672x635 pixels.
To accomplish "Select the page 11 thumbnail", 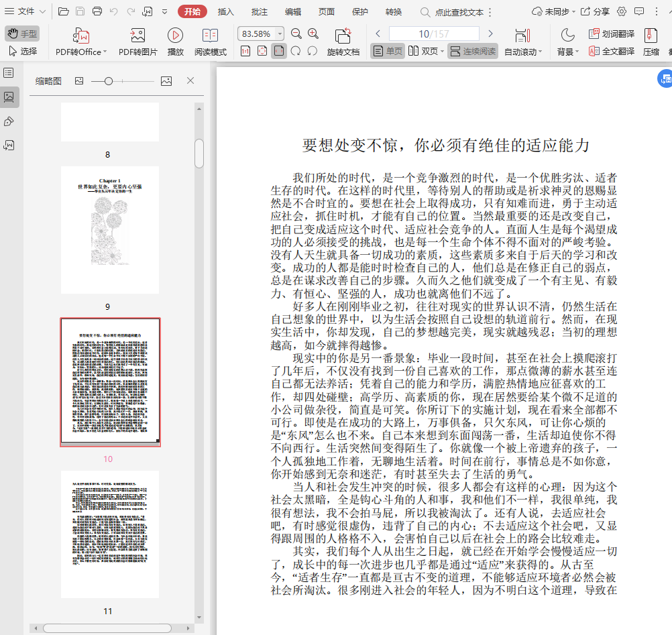I will click(110, 534).
